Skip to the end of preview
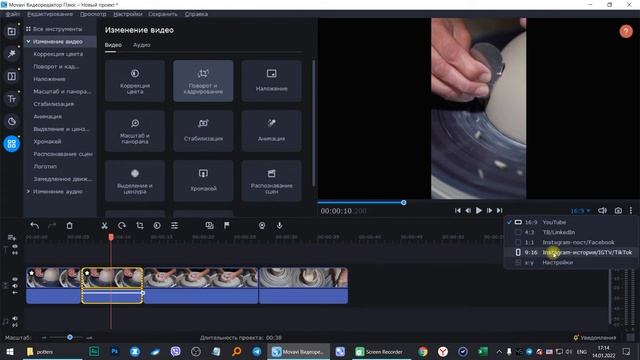Image resolution: width=640 pixels, height=360 pixels. click(500, 211)
